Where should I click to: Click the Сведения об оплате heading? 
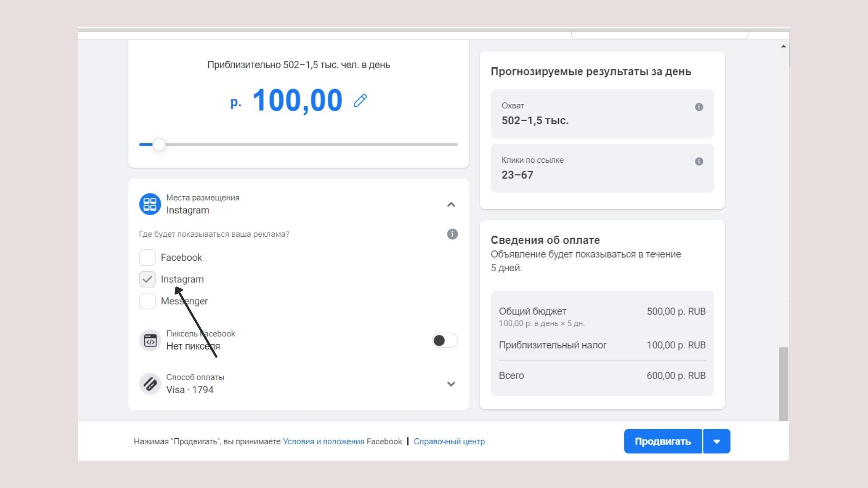click(545, 240)
